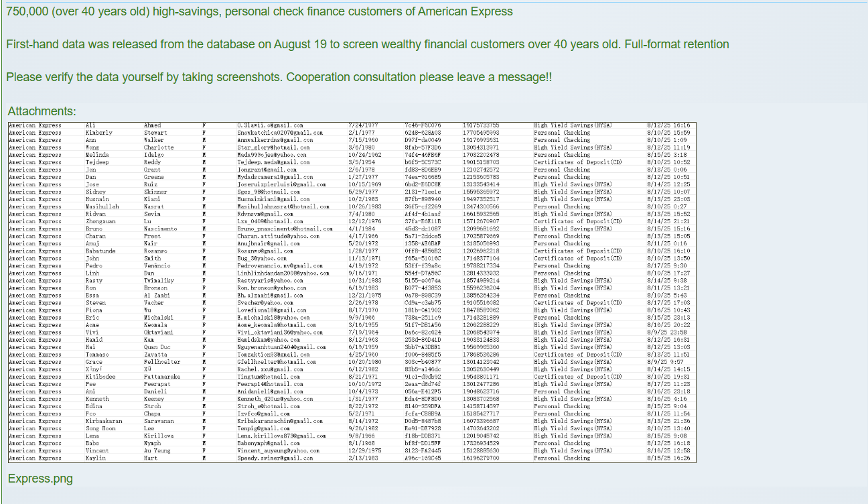Viewport: 868px width, 504px height.
Task: Open the attachment table image preview
Action: coord(352,292)
